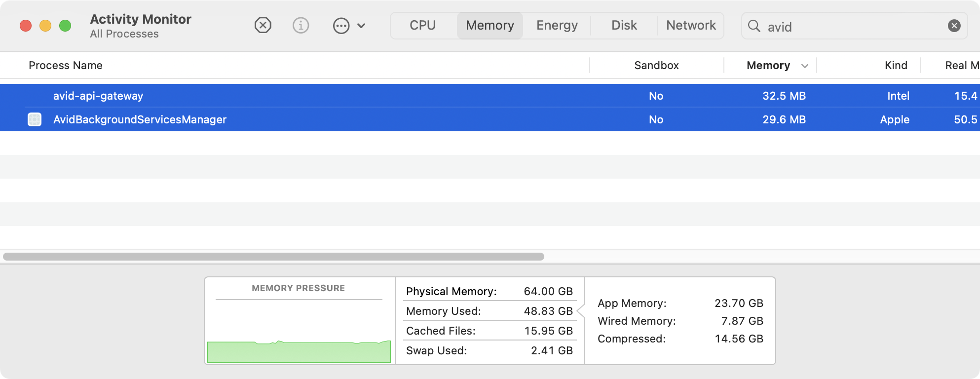The height and width of the screenshot is (379, 980).
Task: Sort by the Process Name column
Action: tap(66, 65)
